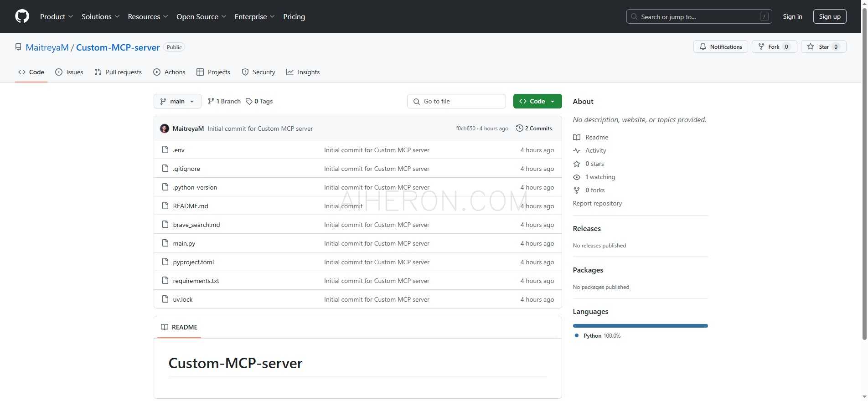This screenshot has width=868, height=401.
Task: Click the Star icon button
Action: click(811, 46)
